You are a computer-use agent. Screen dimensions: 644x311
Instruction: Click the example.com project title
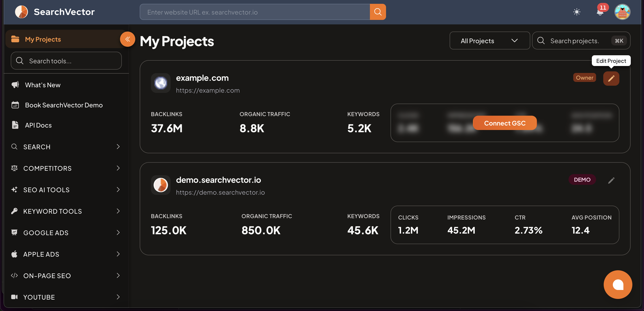point(202,78)
